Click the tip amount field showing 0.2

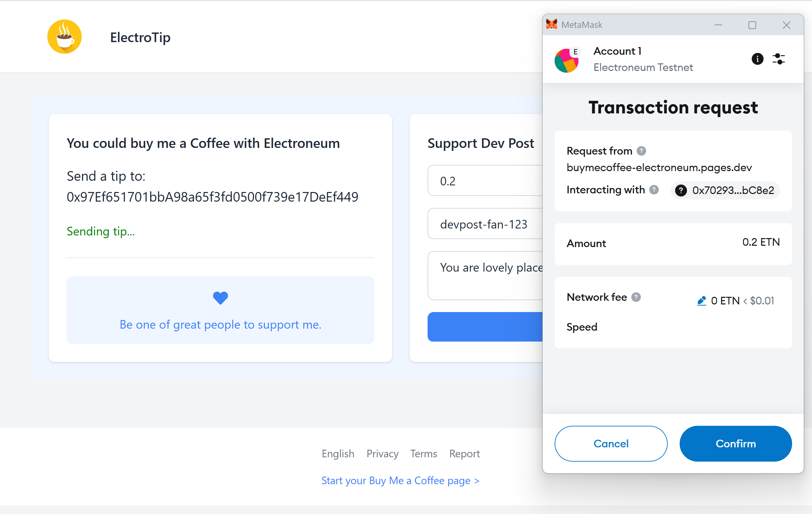click(485, 181)
